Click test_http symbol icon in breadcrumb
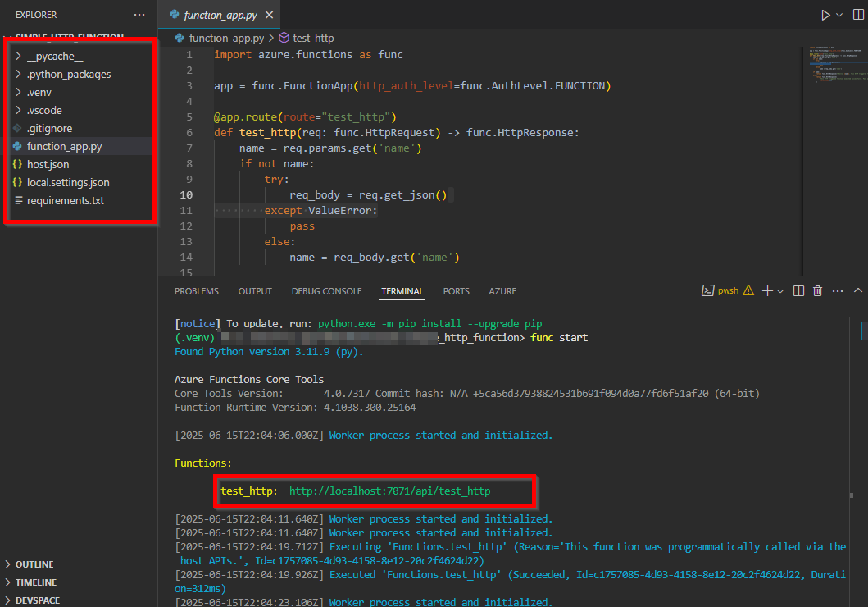The image size is (868, 607). coord(284,38)
